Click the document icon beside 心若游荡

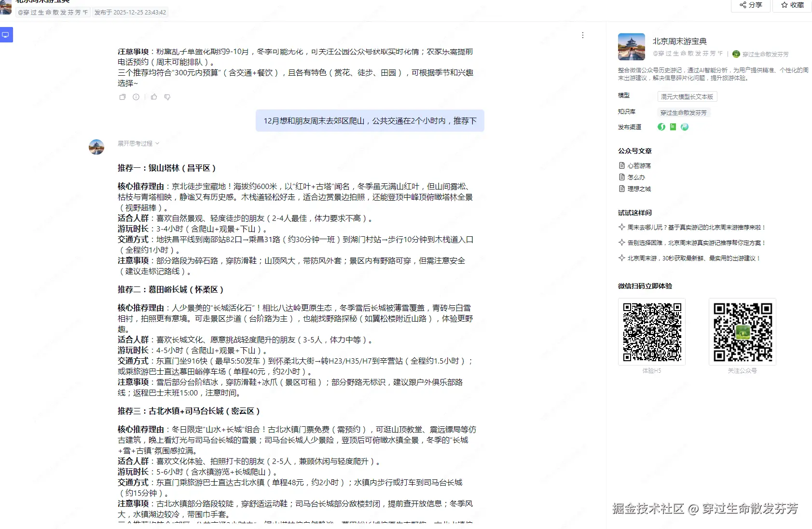click(x=622, y=165)
